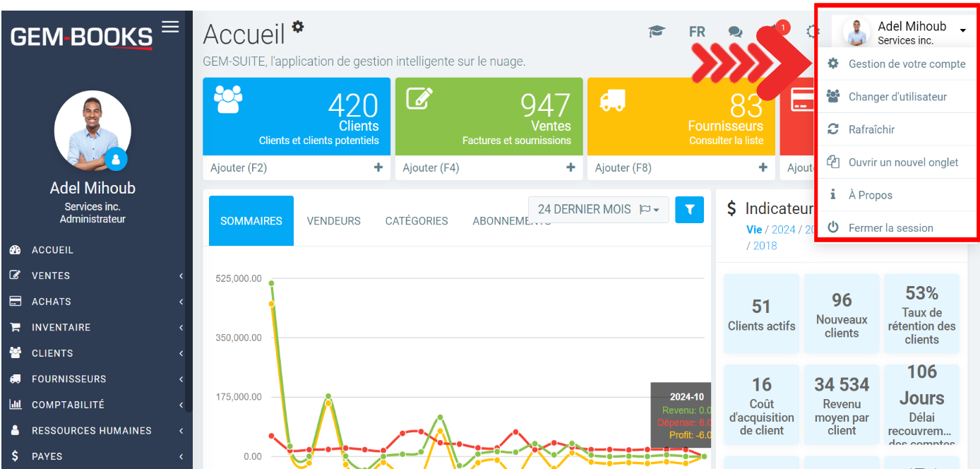Open the 24 DERNIER MOIS period dropdown
This screenshot has height=469, width=980.
tap(598, 210)
